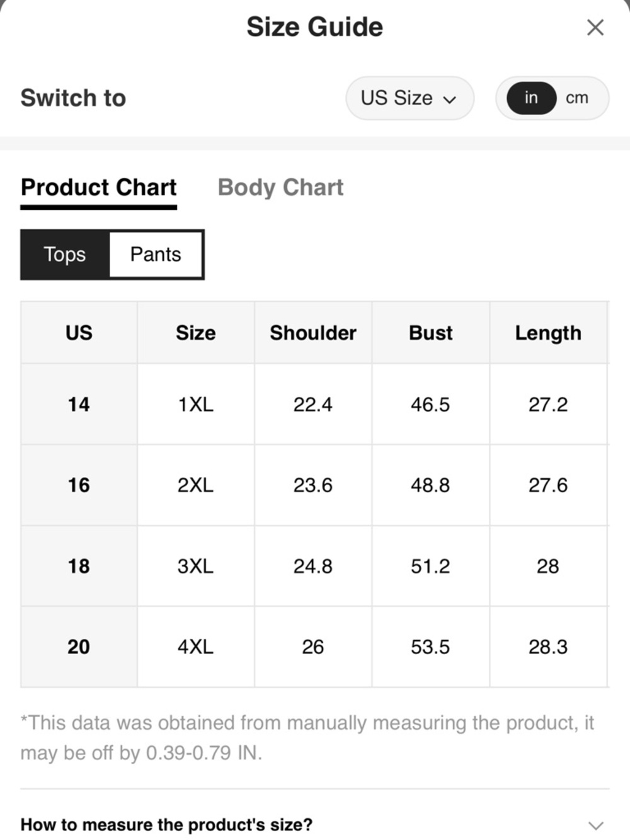Select the Product Chart tab
The height and width of the screenshot is (840, 630).
tap(99, 188)
